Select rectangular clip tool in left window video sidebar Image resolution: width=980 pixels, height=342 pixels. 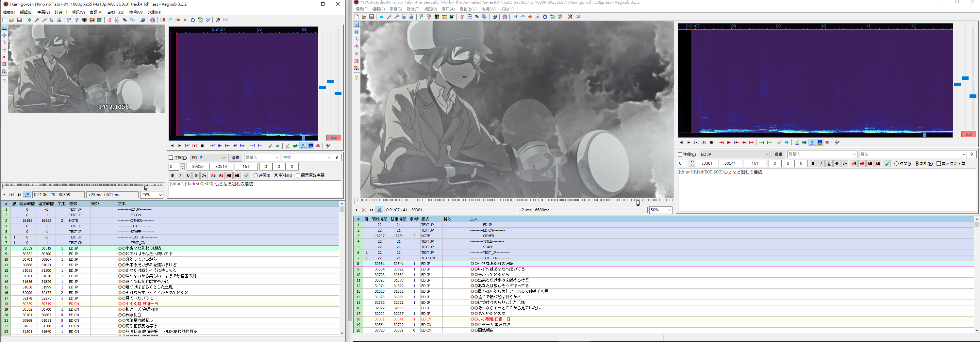[4, 64]
